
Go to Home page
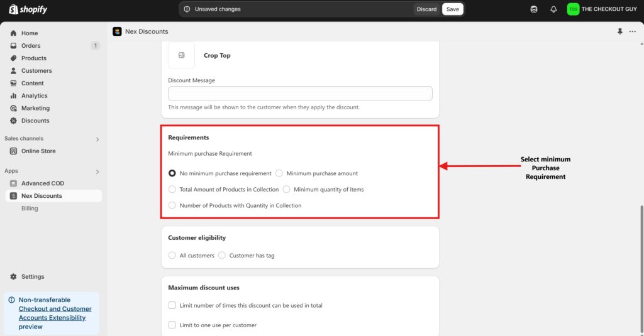30,33
